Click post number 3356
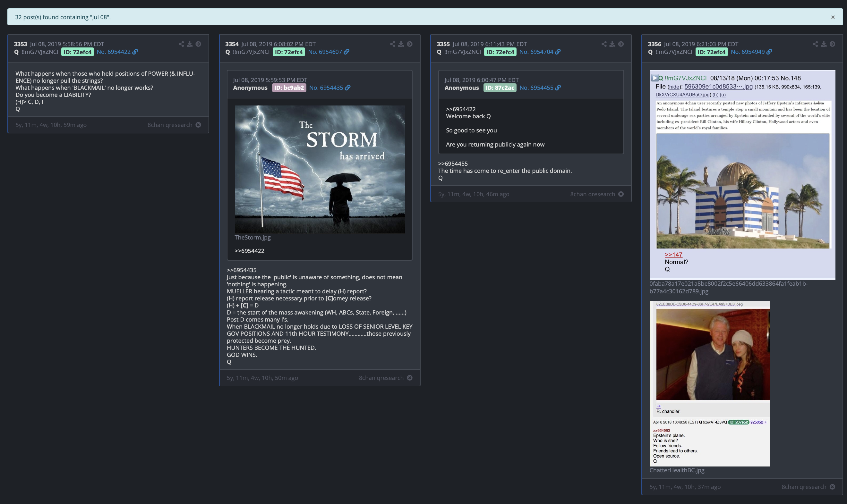 pos(654,44)
